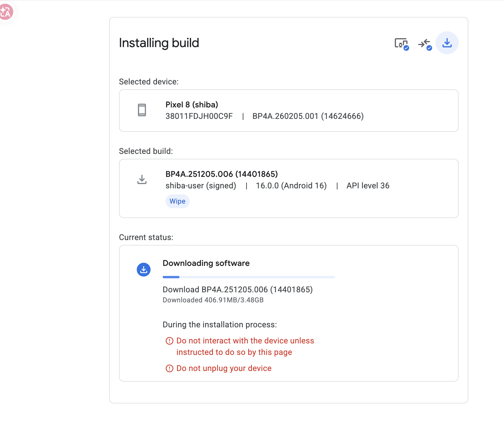This screenshot has width=504, height=429.
Task: Click the serial number 38011FDJH00C9F
Action: tap(199, 116)
